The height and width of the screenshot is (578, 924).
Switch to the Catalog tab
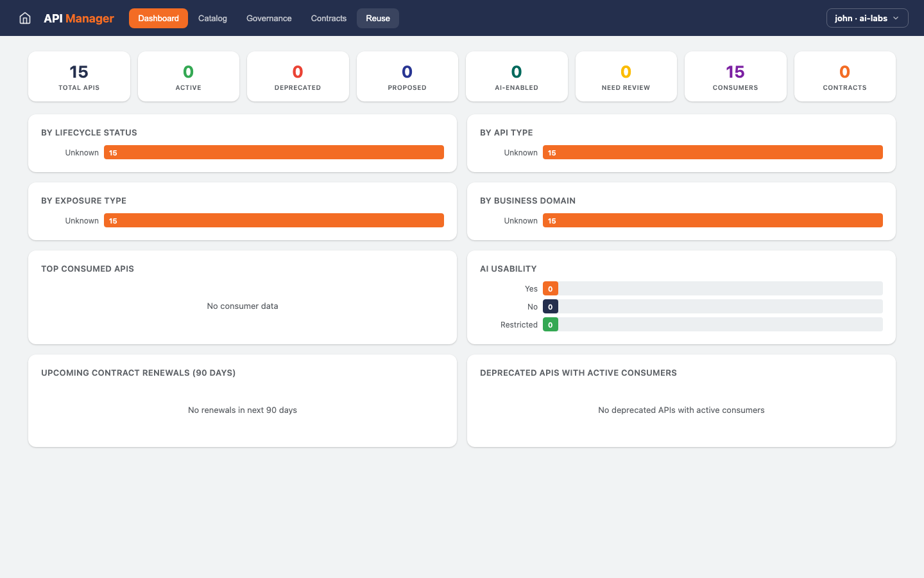pyautogui.click(x=212, y=19)
